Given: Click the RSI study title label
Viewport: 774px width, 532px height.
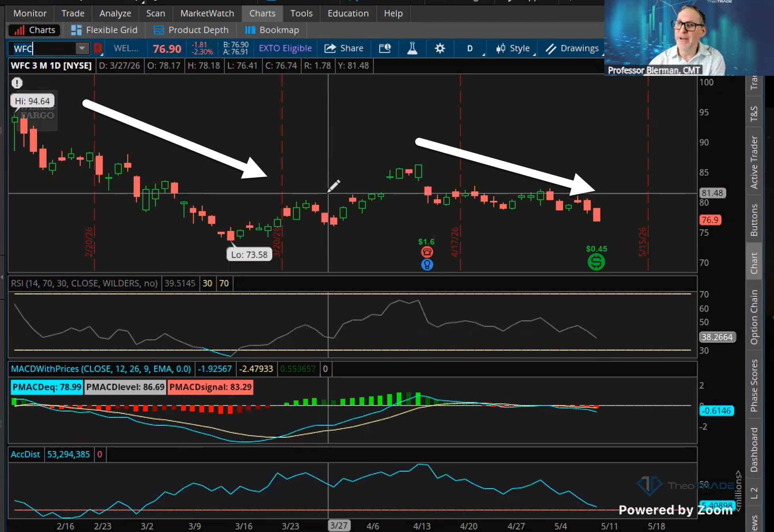Looking at the screenshot, I should [x=84, y=283].
